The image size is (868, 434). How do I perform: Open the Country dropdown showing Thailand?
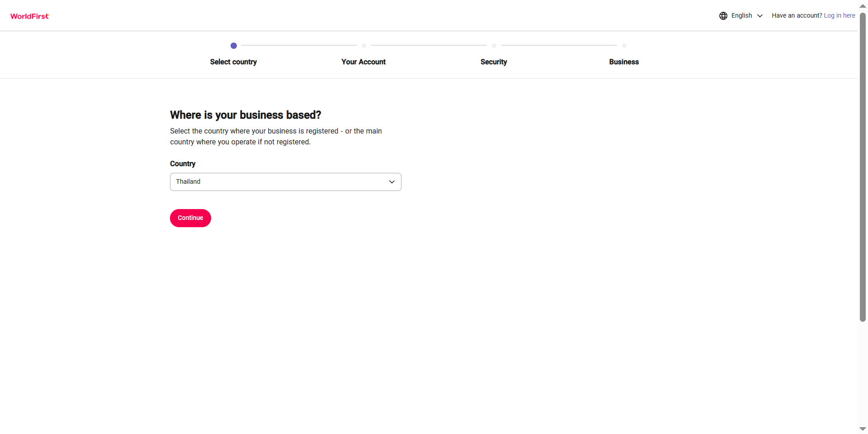pyautogui.click(x=280, y=182)
